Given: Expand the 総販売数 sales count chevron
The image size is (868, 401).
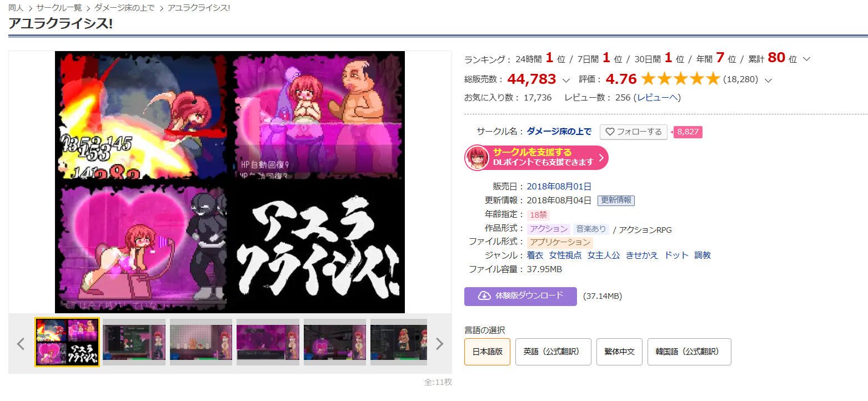Looking at the screenshot, I should tap(566, 80).
